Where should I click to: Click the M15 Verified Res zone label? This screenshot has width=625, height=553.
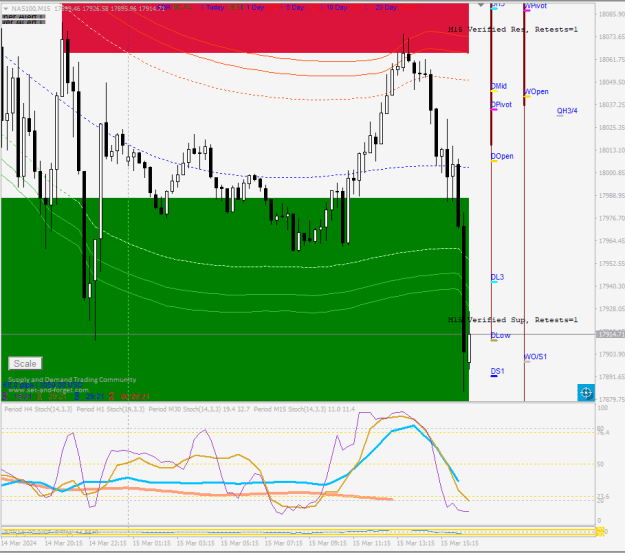(513, 30)
